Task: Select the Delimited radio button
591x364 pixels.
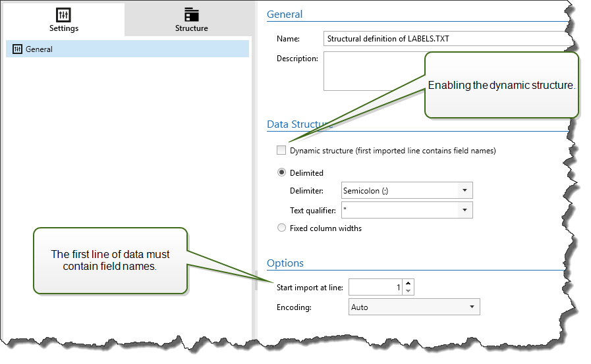Action: click(x=282, y=173)
